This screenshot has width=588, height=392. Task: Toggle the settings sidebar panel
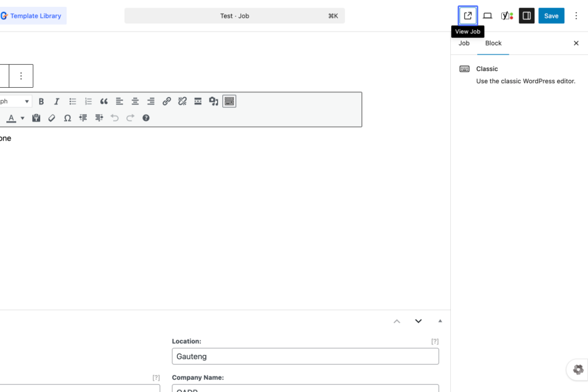tap(527, 15)
